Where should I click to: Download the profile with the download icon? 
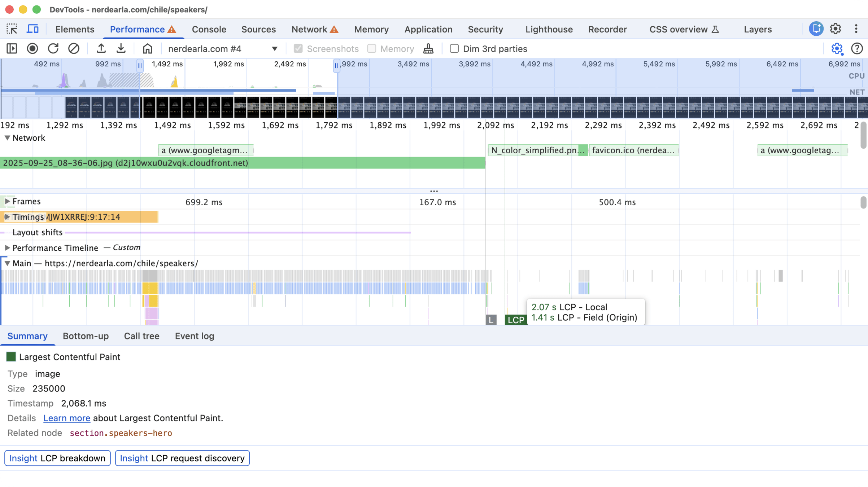click(x=121, y=49)
